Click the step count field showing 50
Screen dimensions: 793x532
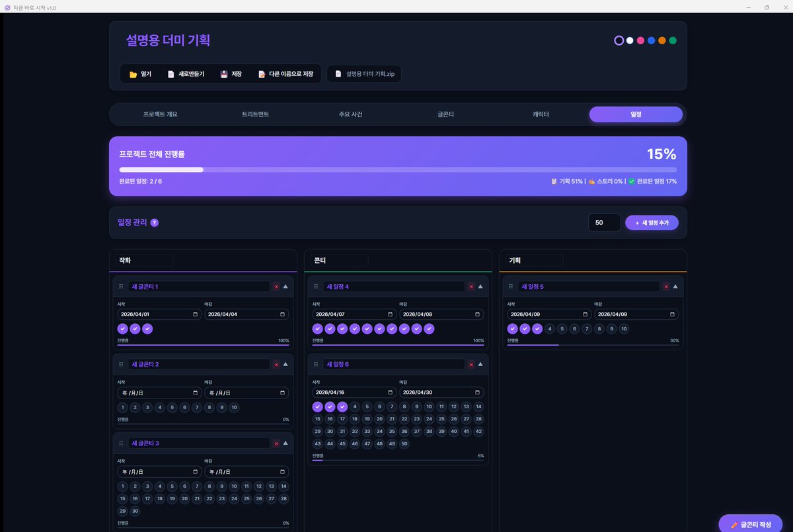pyautogui.click(x=605, y=223)
